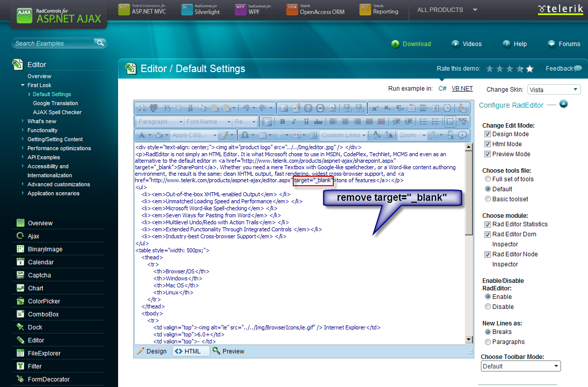This screenshot has height=387, width=588.
Task: Toggle Rad Editor Dom Inspector checkbox
Action: [x=487, y=234]
